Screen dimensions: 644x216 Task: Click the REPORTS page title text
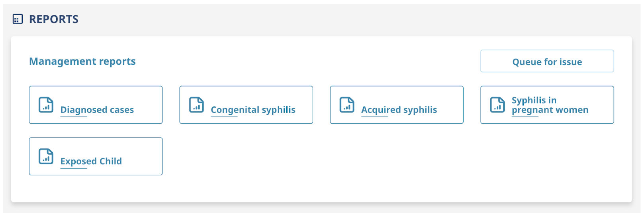[54, 19]
